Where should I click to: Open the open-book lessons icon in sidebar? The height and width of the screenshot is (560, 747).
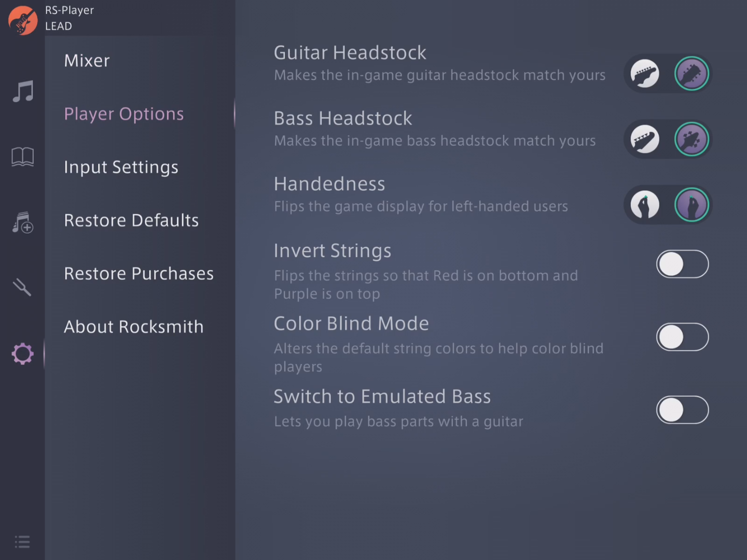point(23,157)
